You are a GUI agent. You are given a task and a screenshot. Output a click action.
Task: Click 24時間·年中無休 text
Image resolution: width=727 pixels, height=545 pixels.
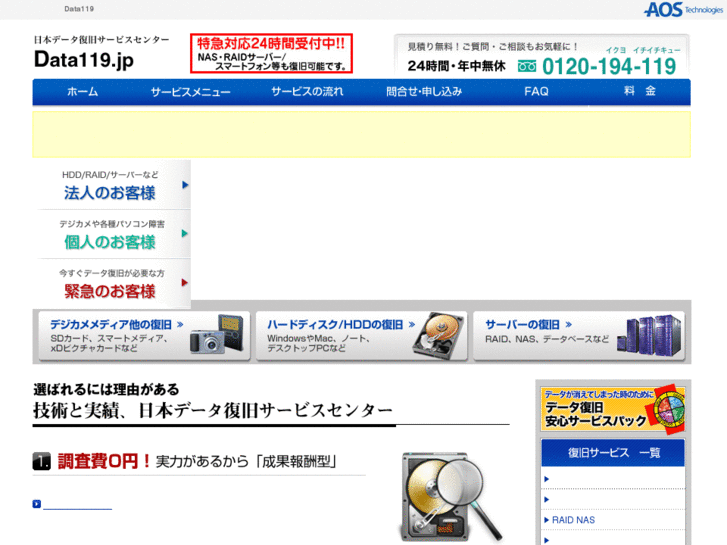point(456,66)
